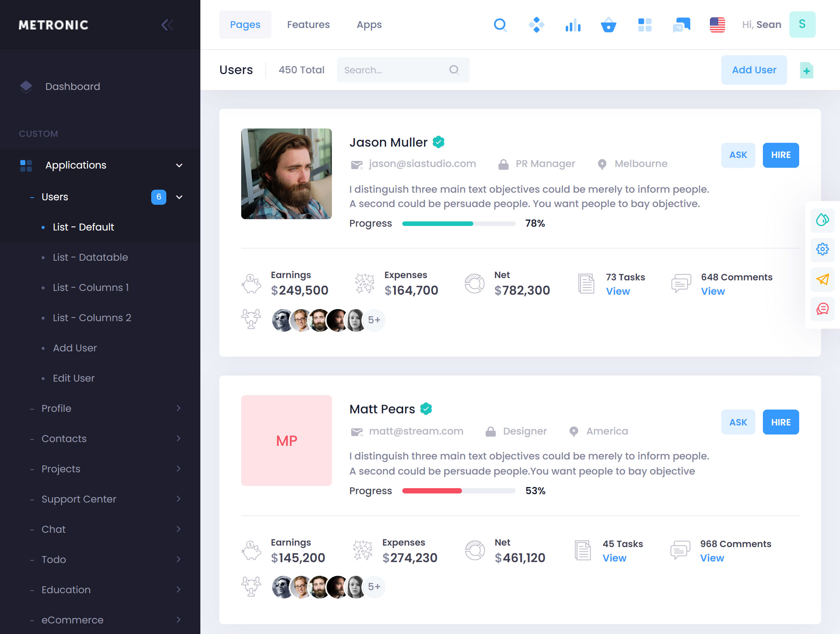
Task: Click the HIRE button for Matt Pears
Action: pyautogui.click(x=781, y=422)
